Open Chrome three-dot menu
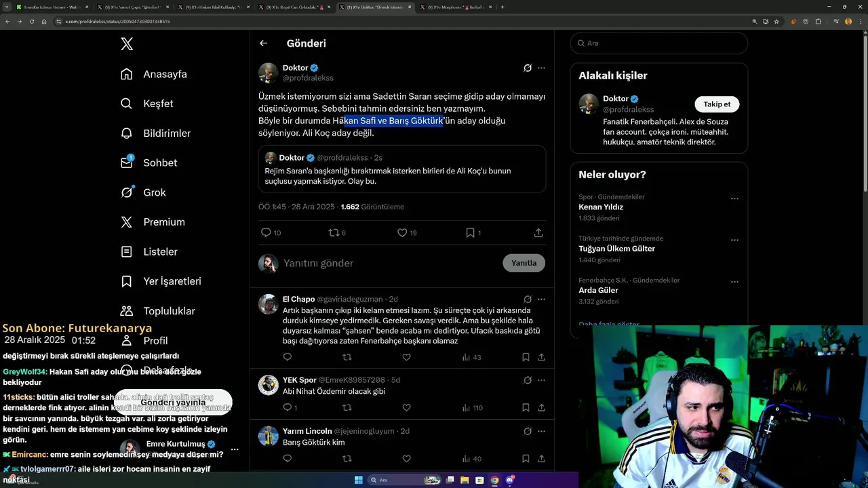This screenshot has height=488, width=868. point(860,21)
